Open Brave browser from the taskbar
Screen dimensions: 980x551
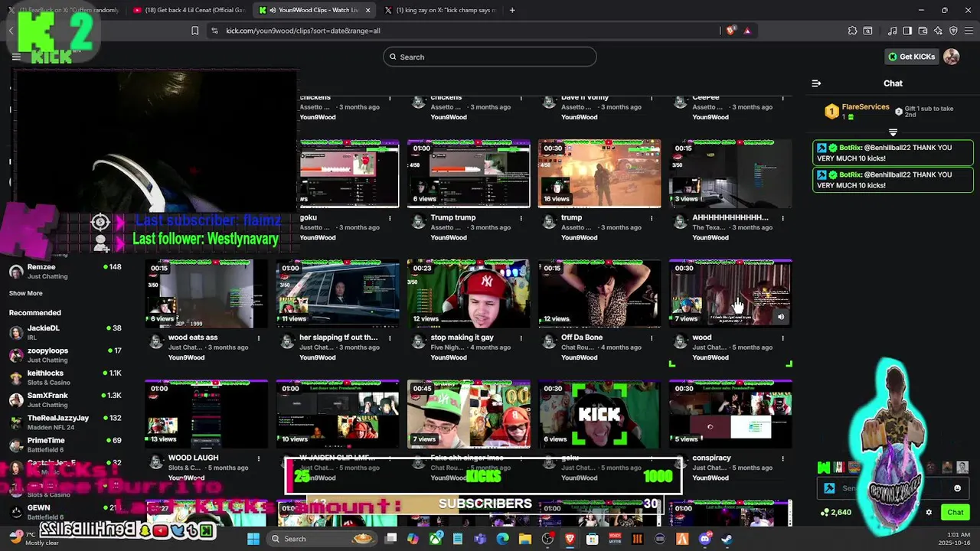click(570, 539)
